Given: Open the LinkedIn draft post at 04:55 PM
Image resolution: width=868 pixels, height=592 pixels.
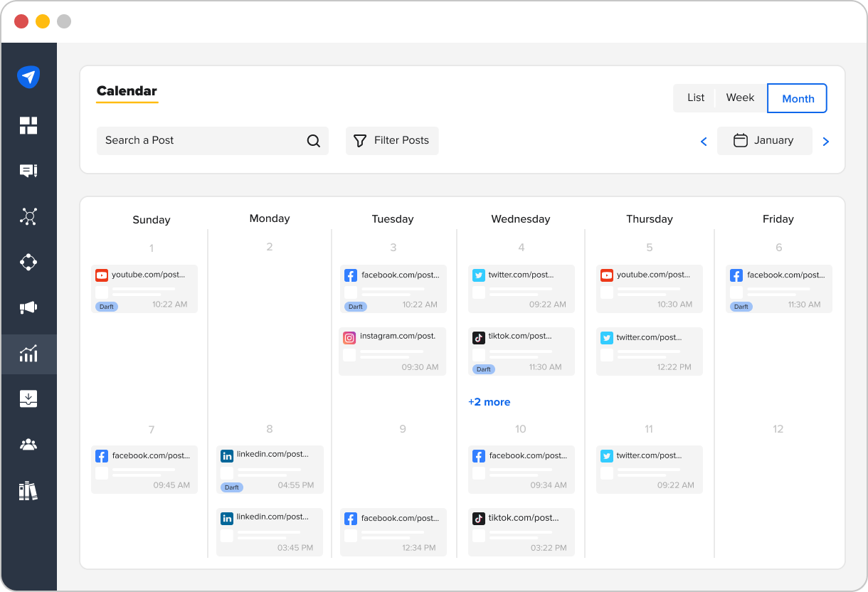Looking at the screenshot, I should pos(270,470).
